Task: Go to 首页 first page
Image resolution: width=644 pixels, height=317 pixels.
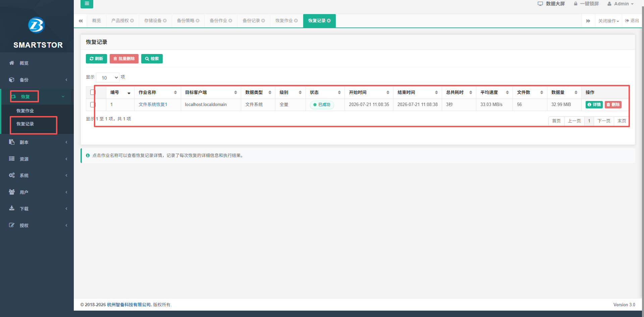Action: pyautogui.click(x=556, y=121)
